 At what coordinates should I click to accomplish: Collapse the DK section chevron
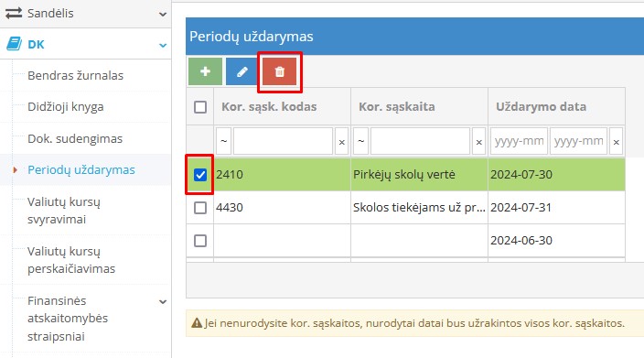point(163,45)
